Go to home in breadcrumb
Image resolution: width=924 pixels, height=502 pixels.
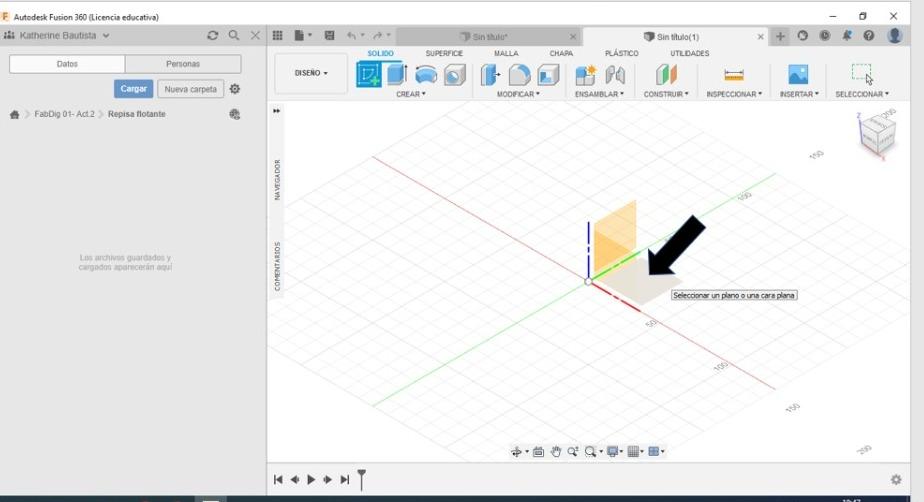(15, 114)
